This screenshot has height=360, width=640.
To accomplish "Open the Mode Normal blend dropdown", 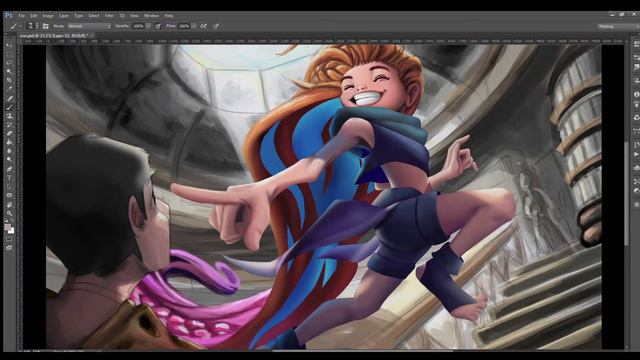I will 89,26.
